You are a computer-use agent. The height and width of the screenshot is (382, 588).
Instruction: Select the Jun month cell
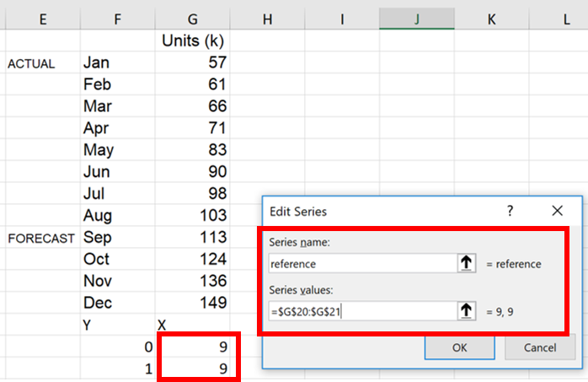pos(117,171)
